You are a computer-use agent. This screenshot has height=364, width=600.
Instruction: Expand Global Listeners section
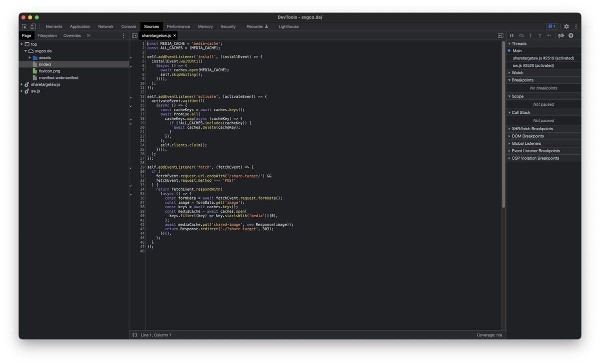pos(544,143)
